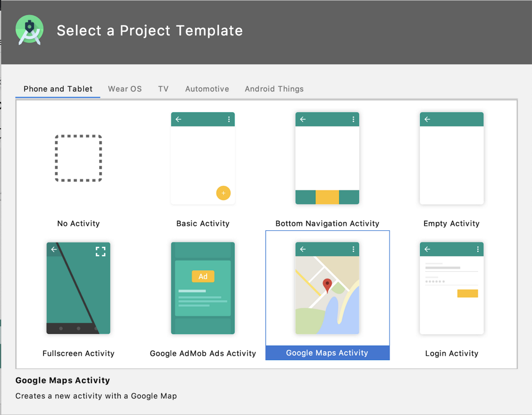Pick the Bottom Navigation Activity label
This screenshot has height=415, width=532.
[327, 224]
